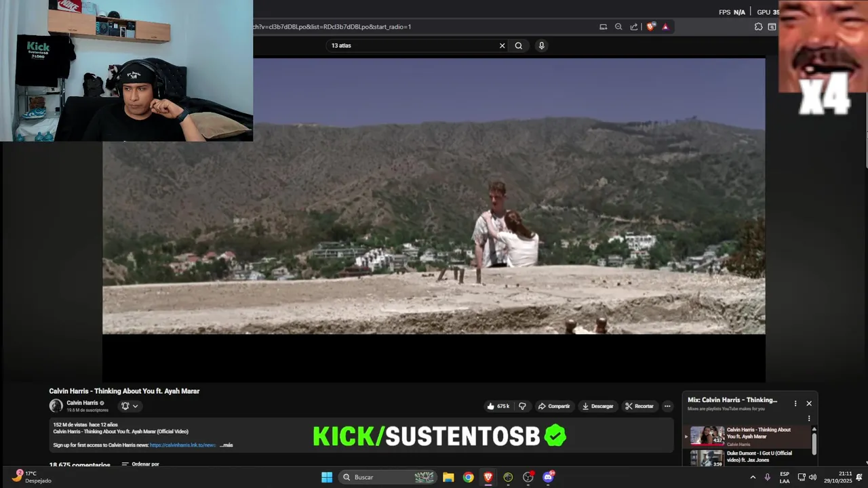Click the Descargar download button
This screenshot has height=488, width=868.
click(597, 406)
